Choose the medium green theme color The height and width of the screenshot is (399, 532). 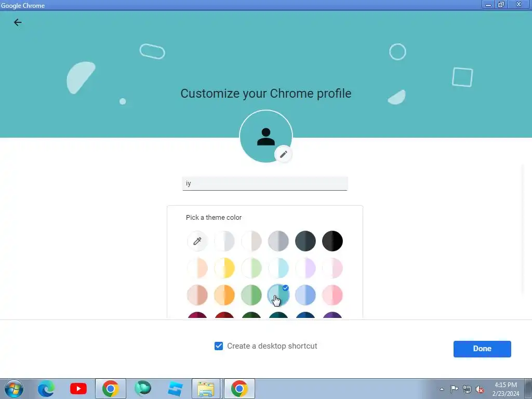coord(251,295)
